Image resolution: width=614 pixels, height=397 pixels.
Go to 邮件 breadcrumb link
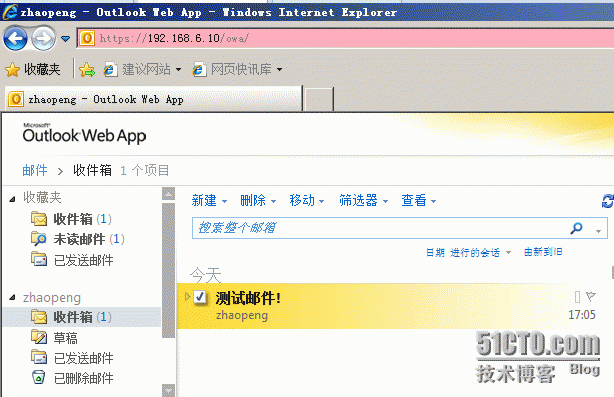click(x=35, y=170)
